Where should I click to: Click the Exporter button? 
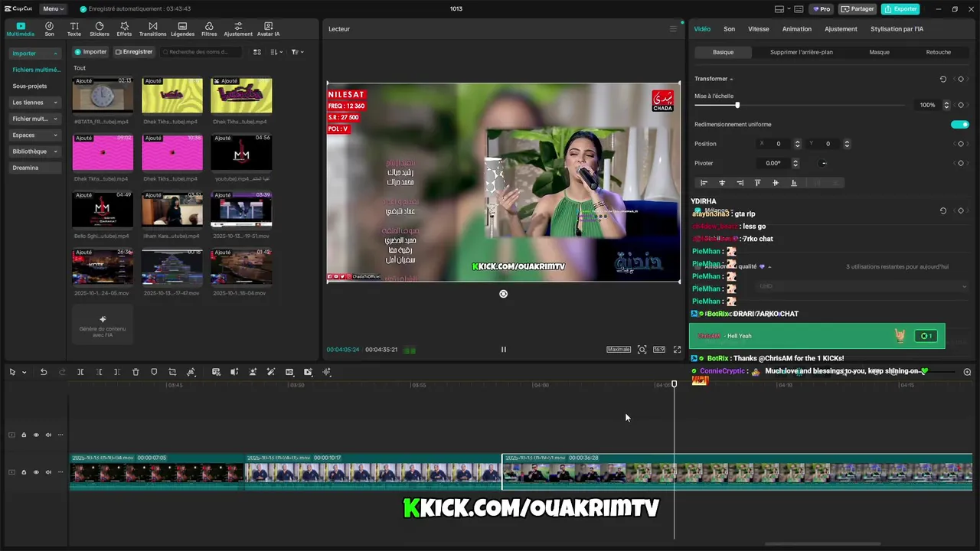(x=900, y=9)
